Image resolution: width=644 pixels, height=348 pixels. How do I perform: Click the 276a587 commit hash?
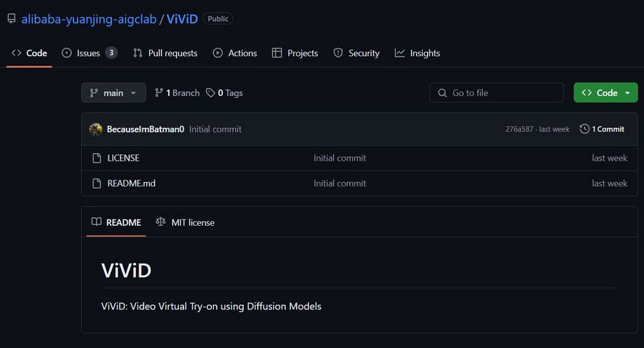point(519,129)
